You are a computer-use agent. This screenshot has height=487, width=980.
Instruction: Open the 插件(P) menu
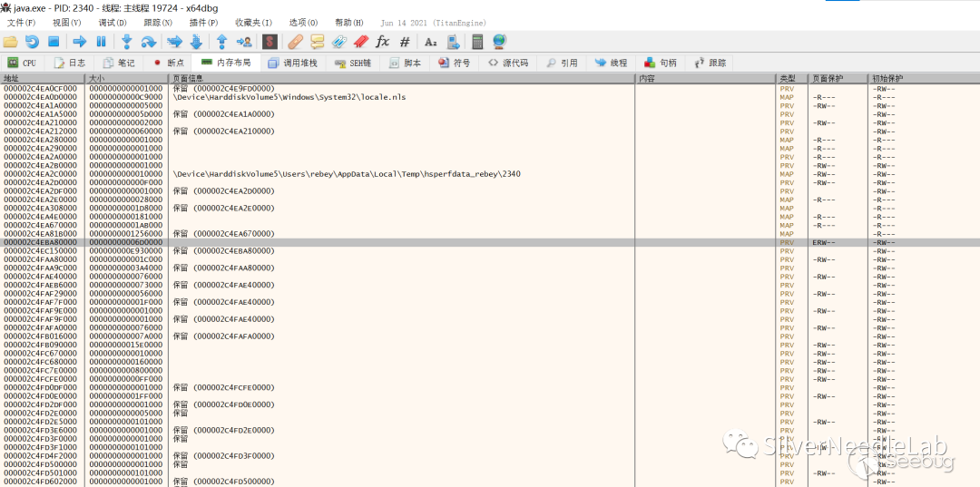pos(203,22)
